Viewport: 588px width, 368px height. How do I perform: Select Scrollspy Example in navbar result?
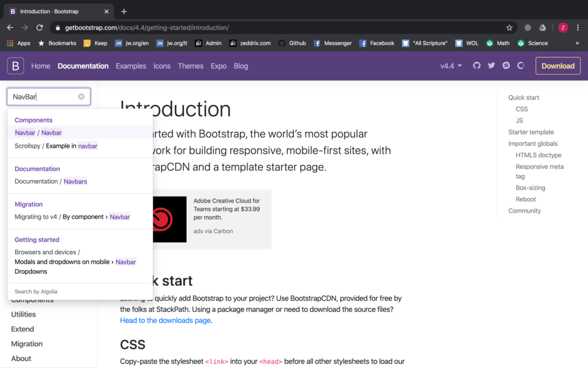point(80,145)
